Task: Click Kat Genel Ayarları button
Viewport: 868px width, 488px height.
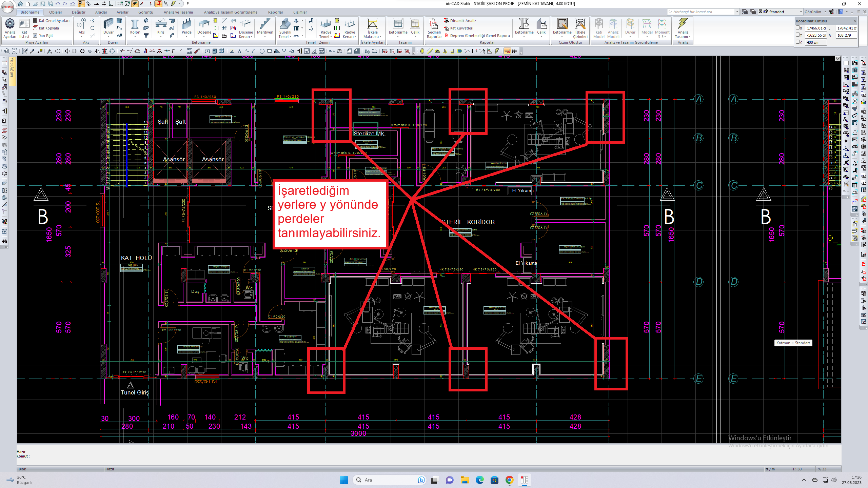Action: click(51, 21)
